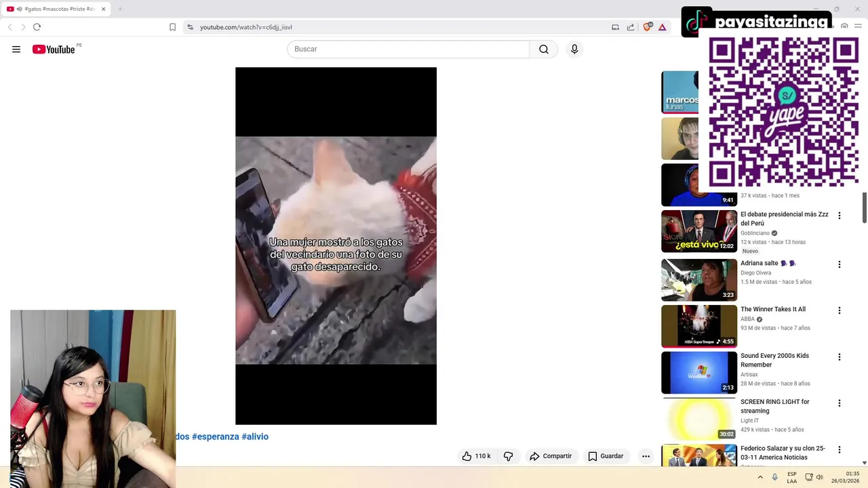The height and width of the screenshot is (488, 868).
Task: Switch ESP LAA keyboard language indicator
Action: [x=792, y=477]
